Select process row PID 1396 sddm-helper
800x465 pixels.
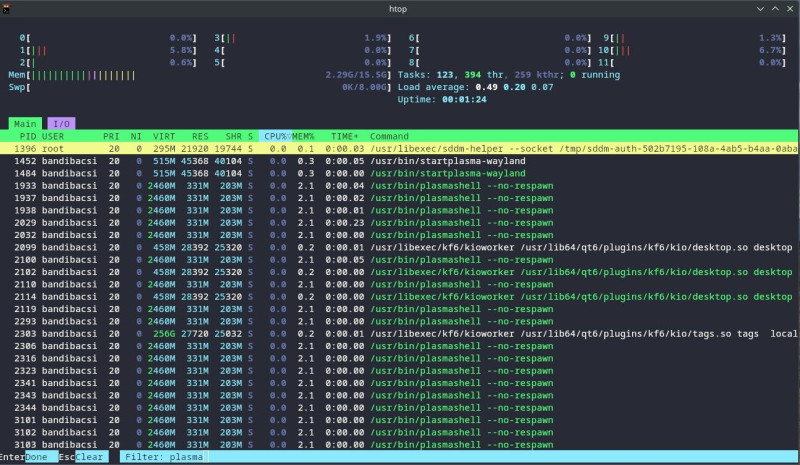pyautogui.click(x=400, y=149)
